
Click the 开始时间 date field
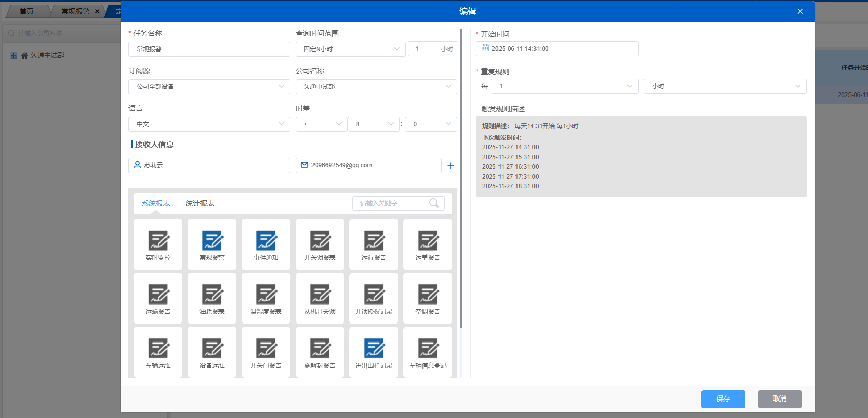pos(557,49)
